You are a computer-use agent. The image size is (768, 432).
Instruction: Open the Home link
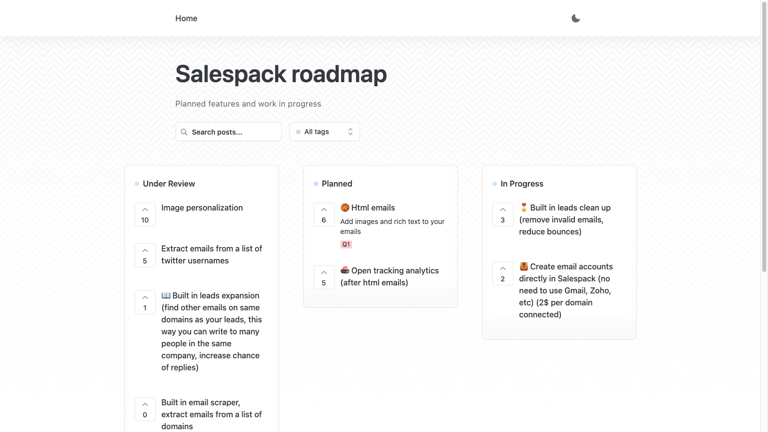point(186,19)
